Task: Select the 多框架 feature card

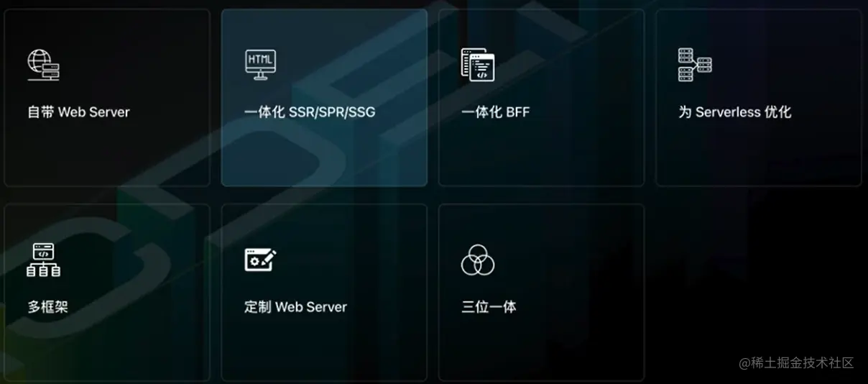Action: (x=107, y=293)
